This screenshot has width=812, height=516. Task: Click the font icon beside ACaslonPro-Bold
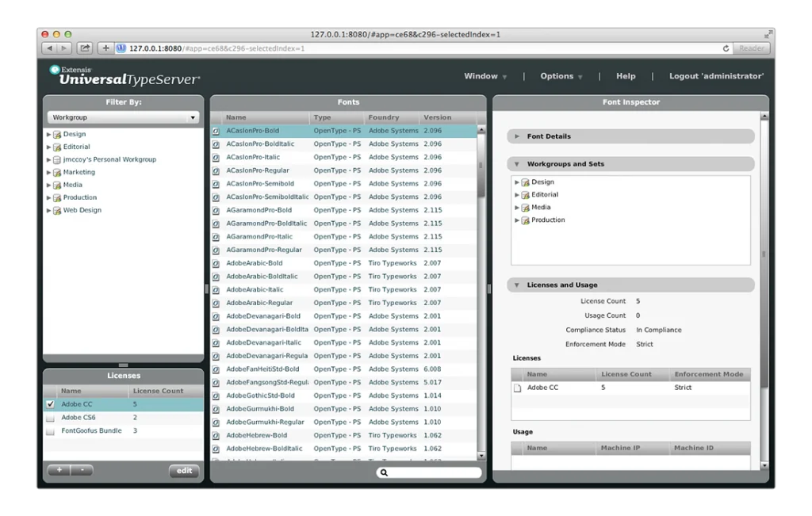(x=216, y=131)
